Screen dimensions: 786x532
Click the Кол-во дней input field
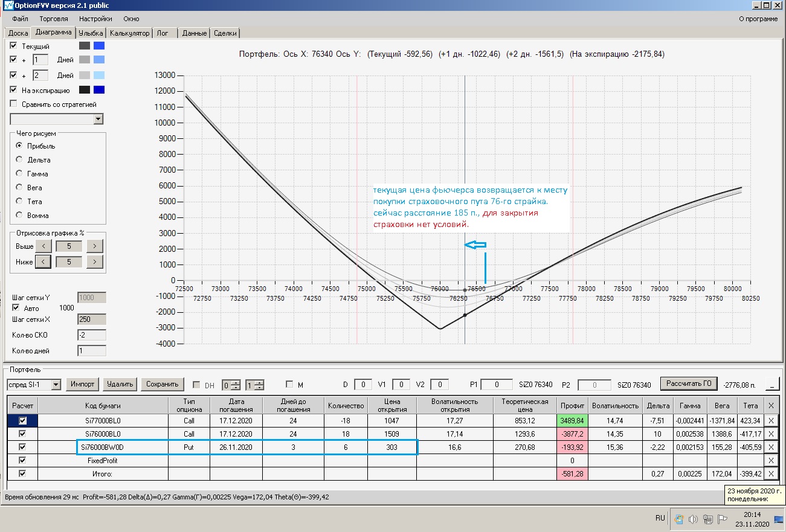click(92, 351)
